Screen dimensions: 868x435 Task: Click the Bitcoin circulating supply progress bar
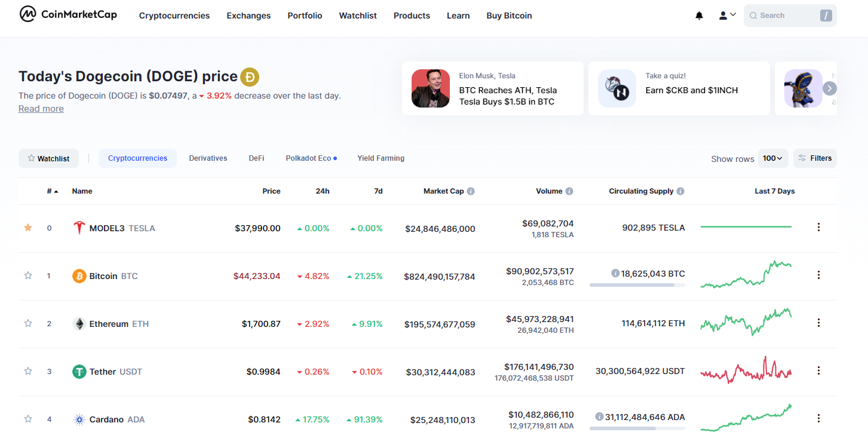click(x=637, y=285)
